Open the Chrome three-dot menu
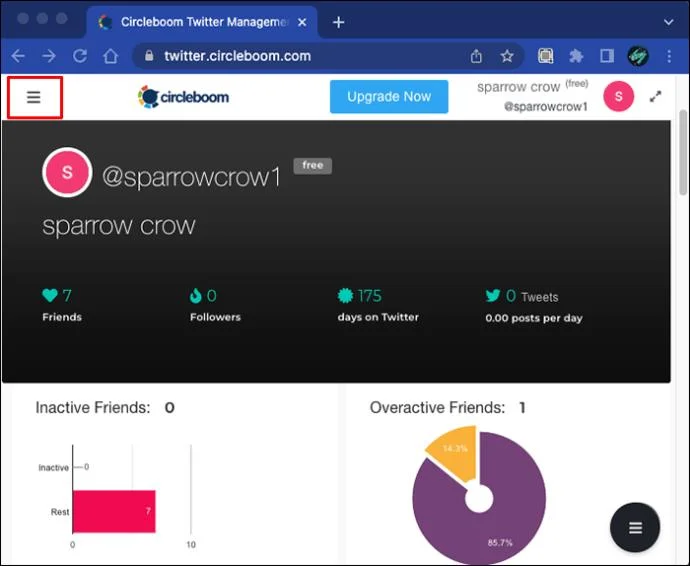The width and height of the screenshot is (690, 566). tap(669, 56)
